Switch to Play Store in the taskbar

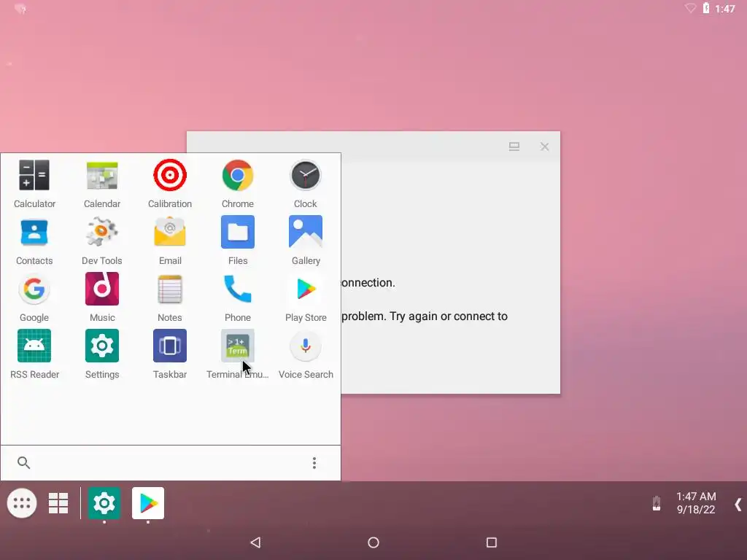click(x=148, y=503)
